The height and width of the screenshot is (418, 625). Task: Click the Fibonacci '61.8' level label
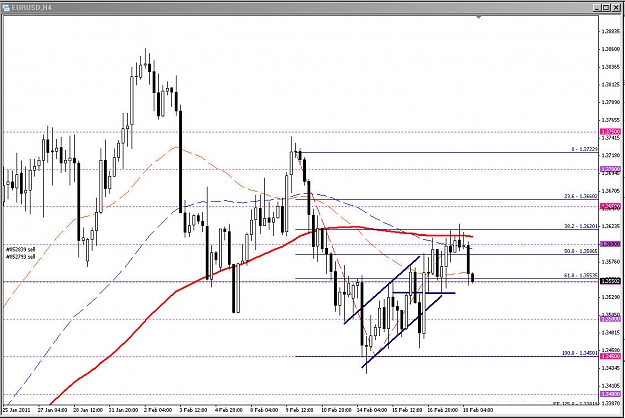pyautogui.click(x=581, y=275)
